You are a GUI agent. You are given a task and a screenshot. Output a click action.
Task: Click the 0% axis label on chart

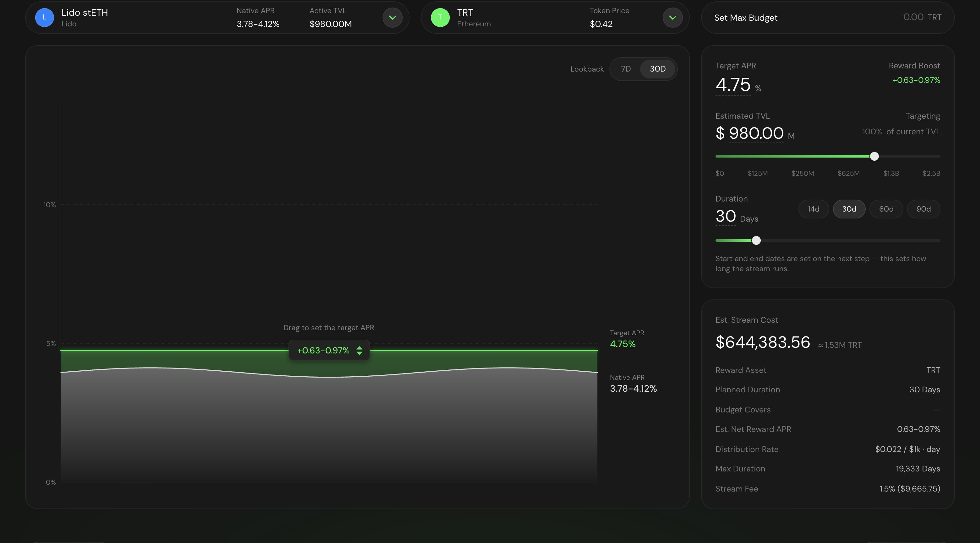pos(51,482)
